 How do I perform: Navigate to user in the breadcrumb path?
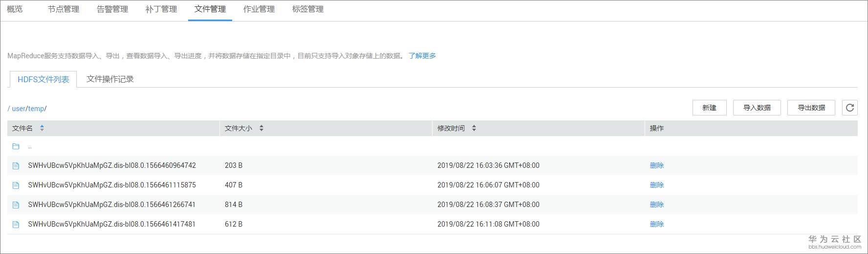click(x=19, y=109)
